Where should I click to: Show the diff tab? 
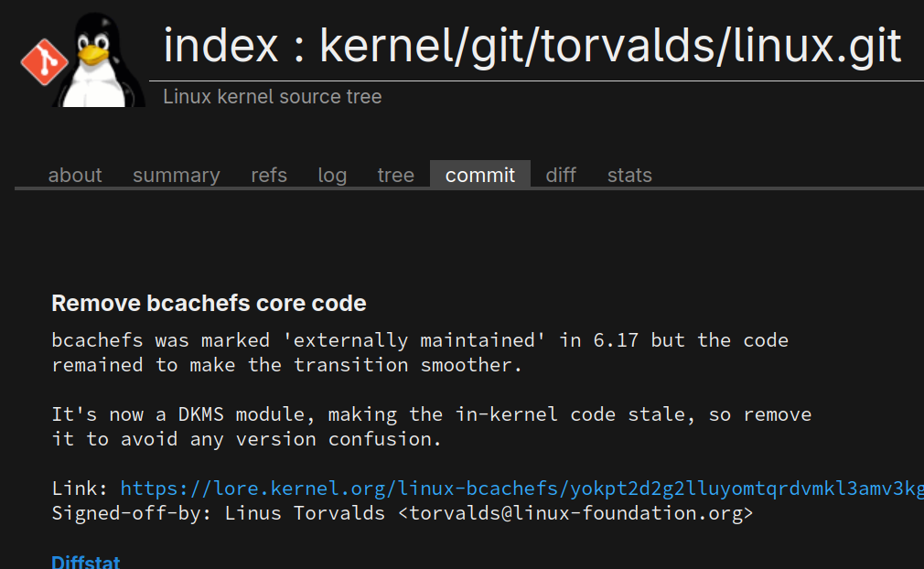561,175
